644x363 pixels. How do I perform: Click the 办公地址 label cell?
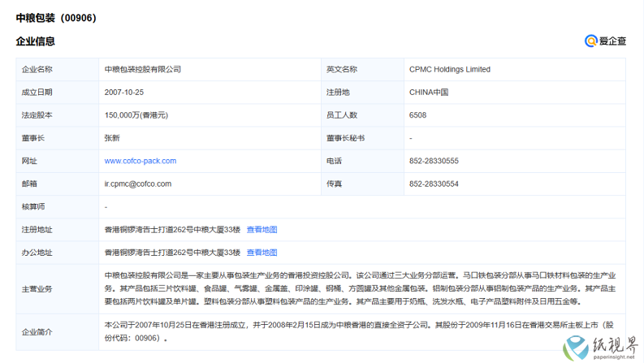coord(58,253)
